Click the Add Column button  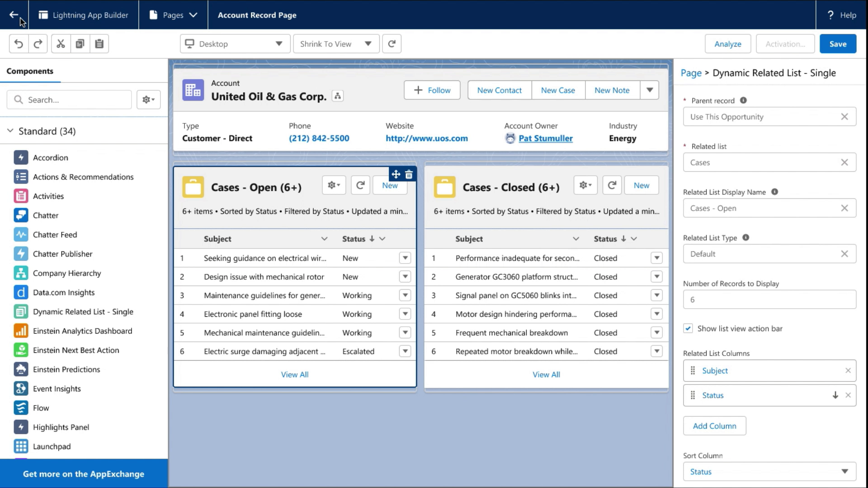[x=714, y=426]
